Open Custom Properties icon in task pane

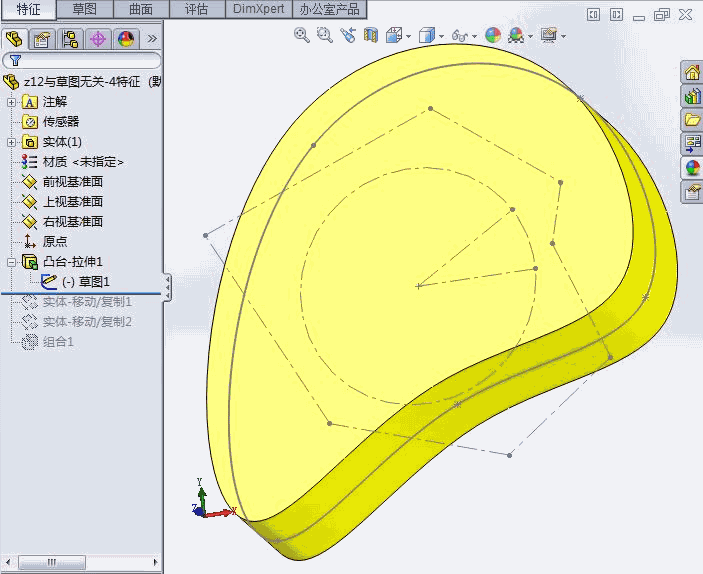692,192
